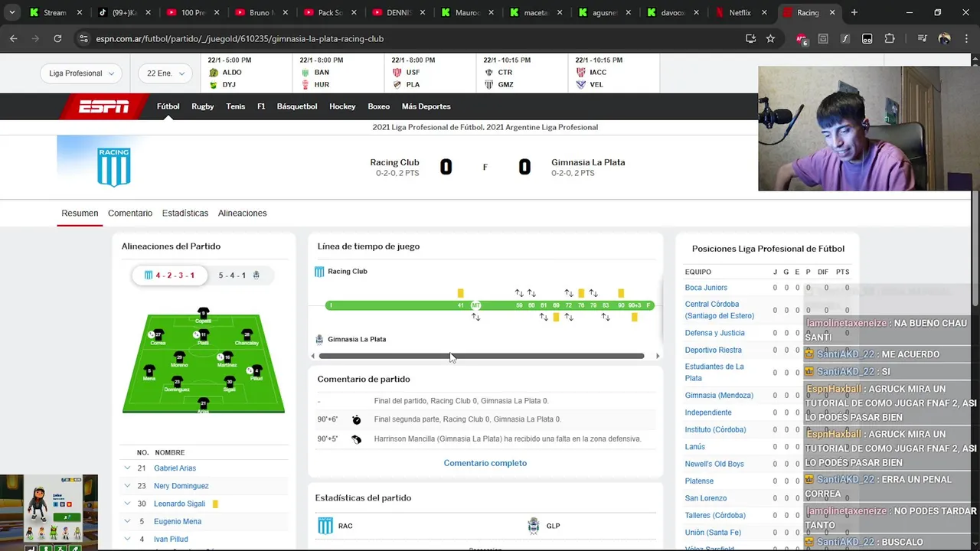Click Gimnasia's yellow card at 90+3
Viewport: 980px width, 551px height.
[x=634, y=317]
